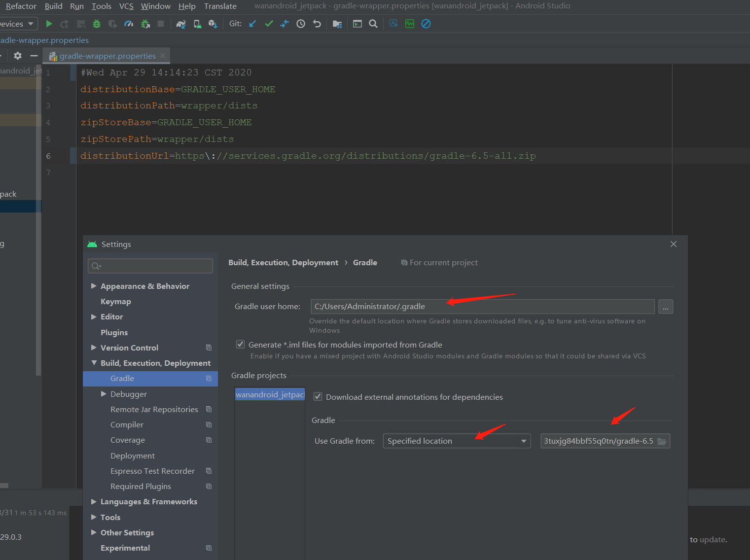
Task: Expand the Debugger settings node
Action: pyautogui.click(x=104, y=394)
